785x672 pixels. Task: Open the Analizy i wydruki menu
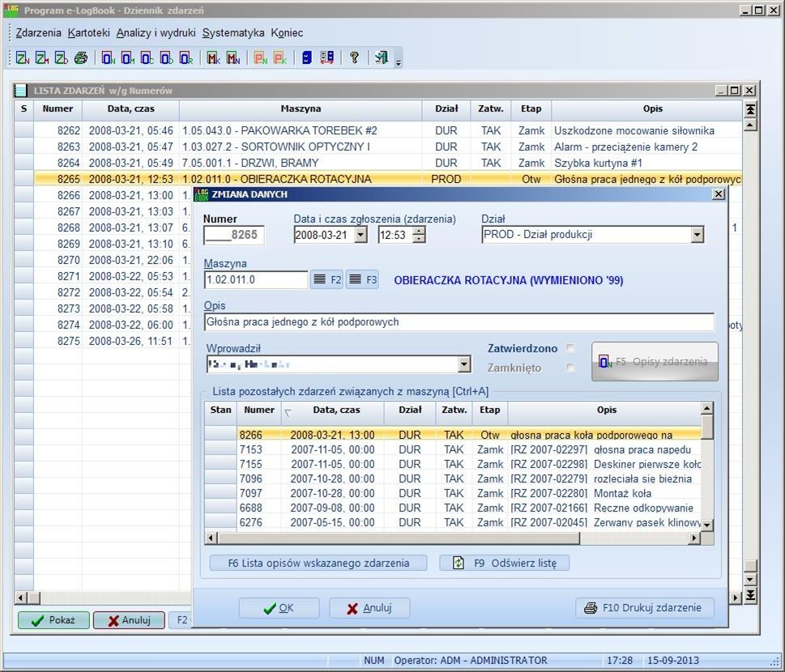[x=156, y=33]
